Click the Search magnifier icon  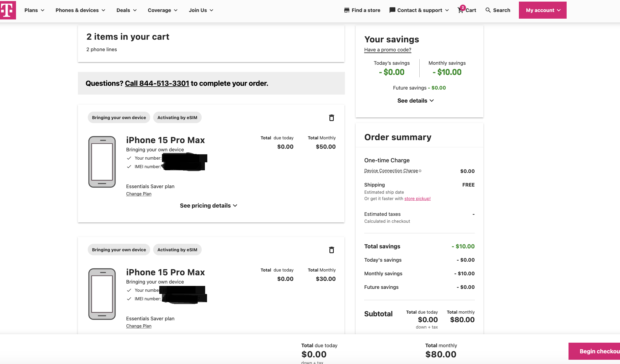pos(488,10)
